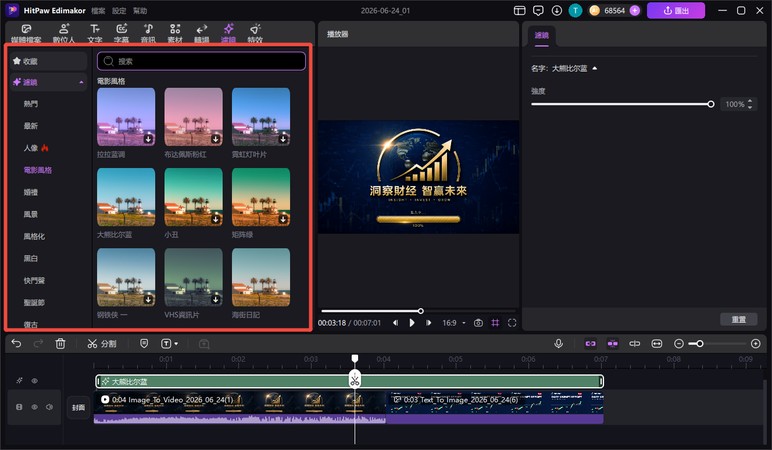Screen dimensions: 772x450
Task: Play the preview video
Action: (412, 323)
